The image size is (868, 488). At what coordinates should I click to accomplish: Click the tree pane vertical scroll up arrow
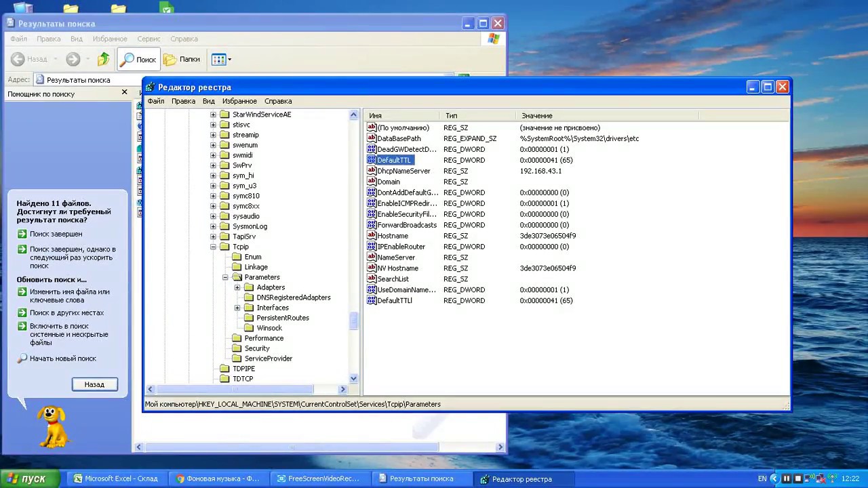(353, 115)
